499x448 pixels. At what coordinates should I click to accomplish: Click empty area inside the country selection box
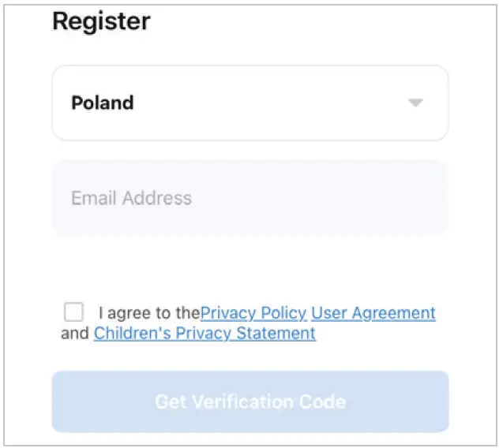coord(276,103)
